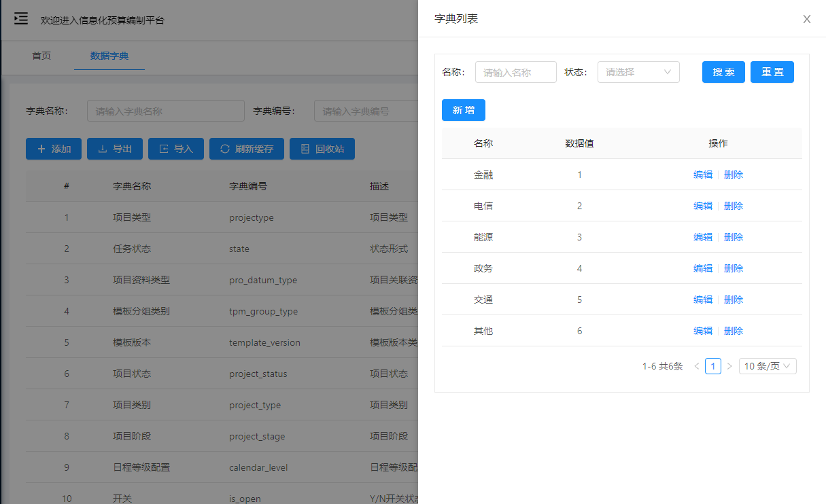Click the 金融 name cell
The image size is (826, 504).
tap(483, 175)
